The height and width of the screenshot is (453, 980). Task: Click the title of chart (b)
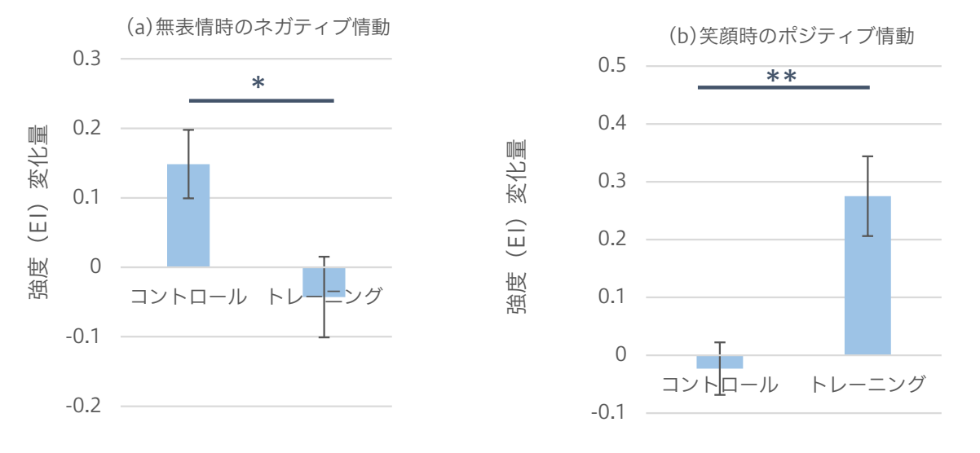791,37
